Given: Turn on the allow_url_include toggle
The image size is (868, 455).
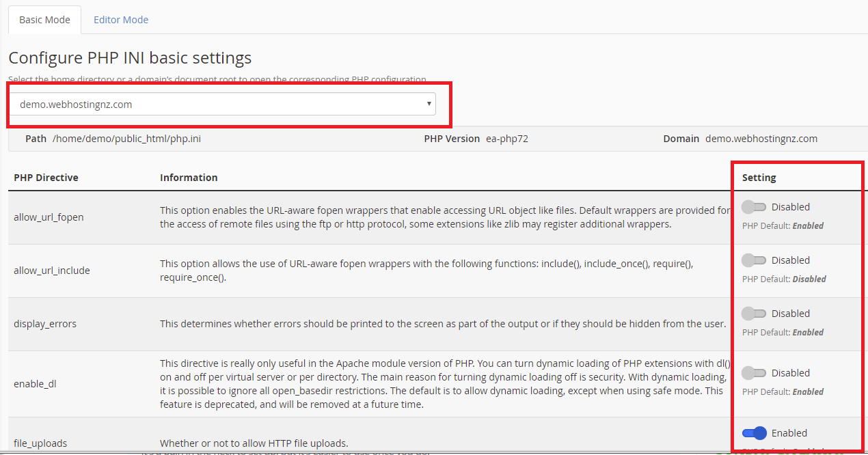Looking at the screenshot, I should pyautogui.click(x=754, y=260).
